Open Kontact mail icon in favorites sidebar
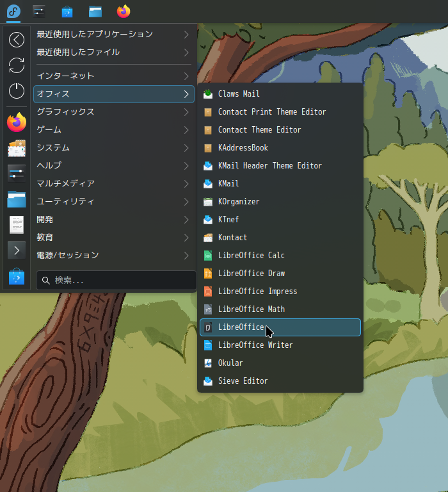This screenshot has width=448, height=492. click(17, 148)
